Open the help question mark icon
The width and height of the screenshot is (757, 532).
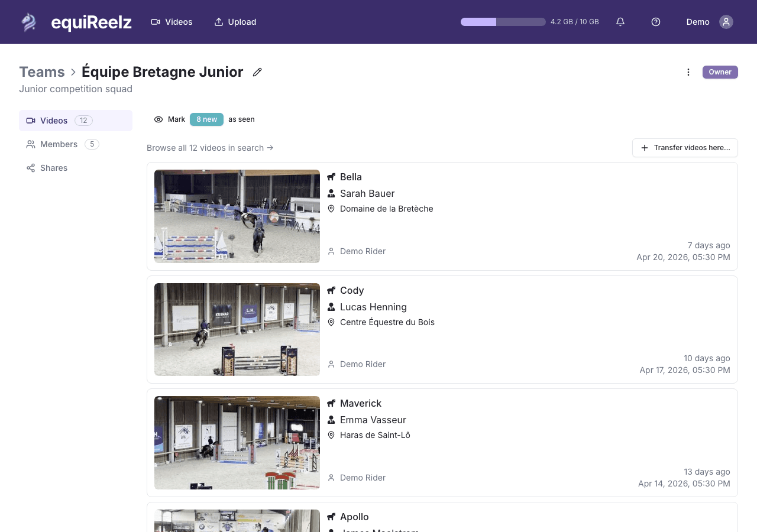(x=656, y=22)
